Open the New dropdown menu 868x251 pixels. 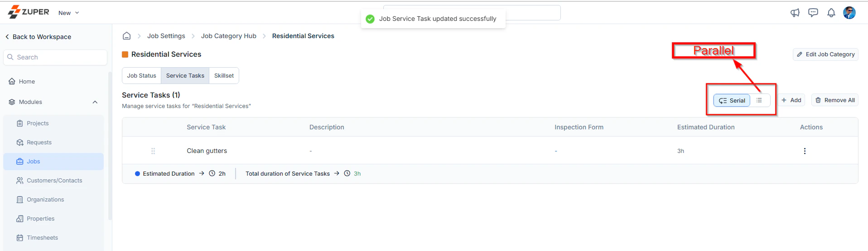(69, 13)
